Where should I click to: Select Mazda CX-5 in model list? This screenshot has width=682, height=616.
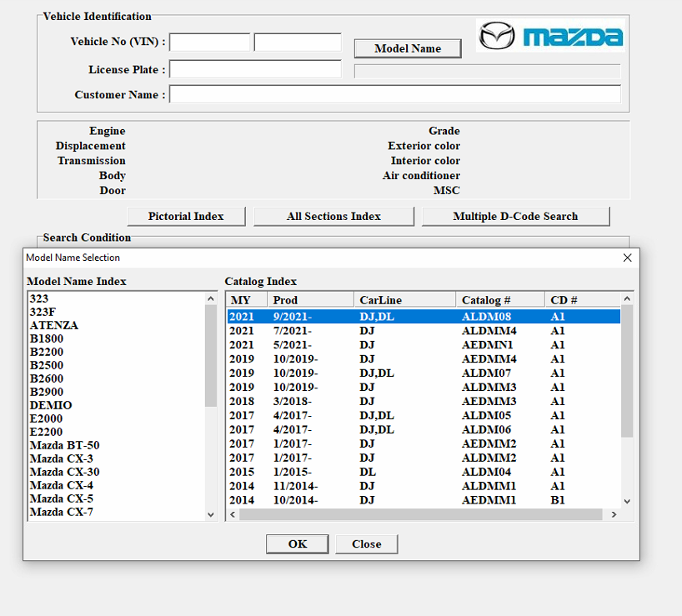(x=61, y=498)
